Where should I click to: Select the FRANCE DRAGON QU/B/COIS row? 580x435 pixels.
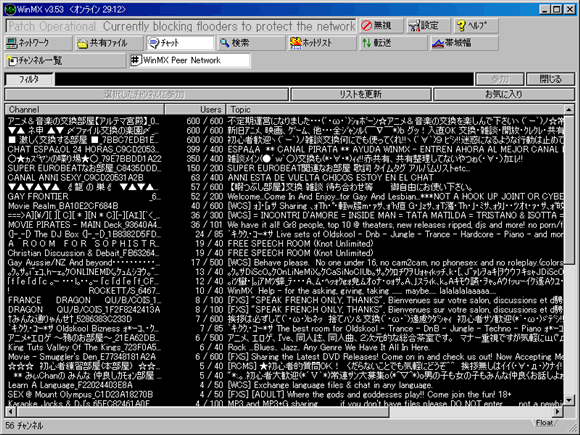(x=284, y=300)
